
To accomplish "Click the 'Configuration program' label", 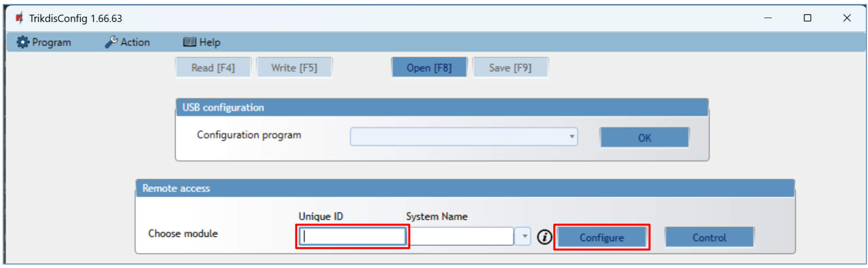I will click(x=249, y=135).
